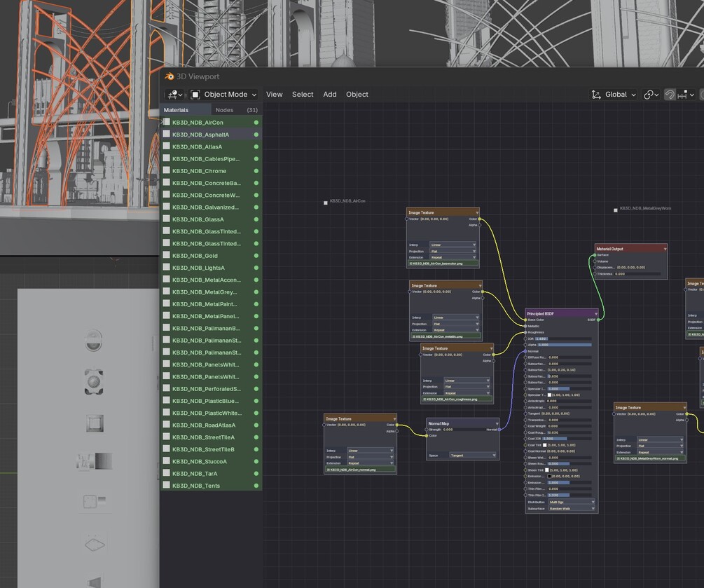
Task: Select the round lamp asset thumbnail in left panel
Action: click(94, 340)
